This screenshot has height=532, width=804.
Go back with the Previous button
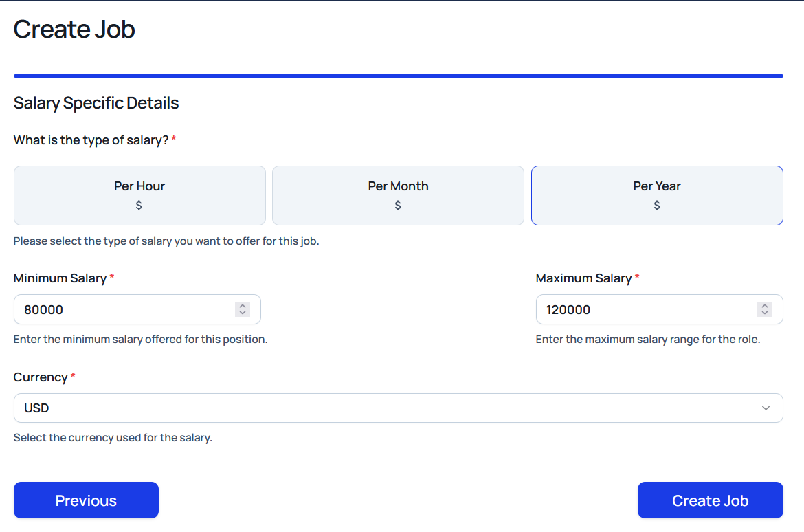pyautogui.click(x=86, y=500)
